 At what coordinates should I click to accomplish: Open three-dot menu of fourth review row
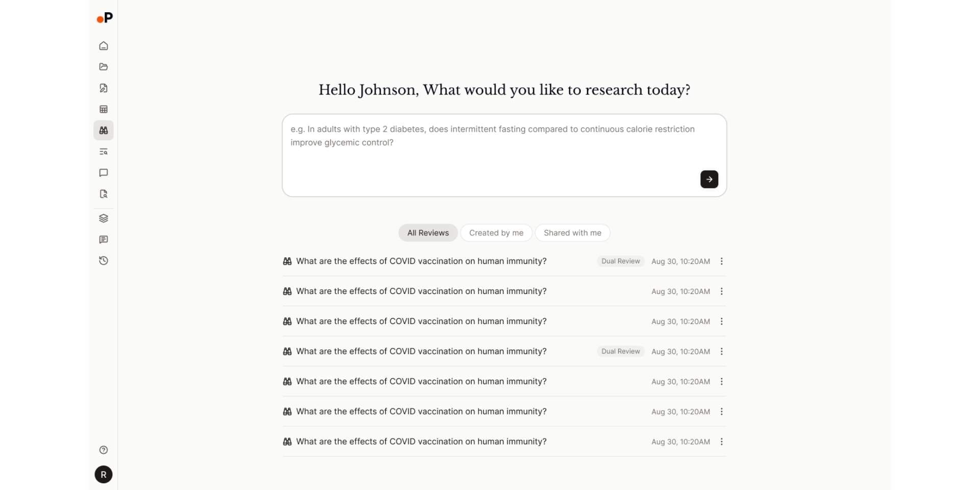(x=721, y=352)
